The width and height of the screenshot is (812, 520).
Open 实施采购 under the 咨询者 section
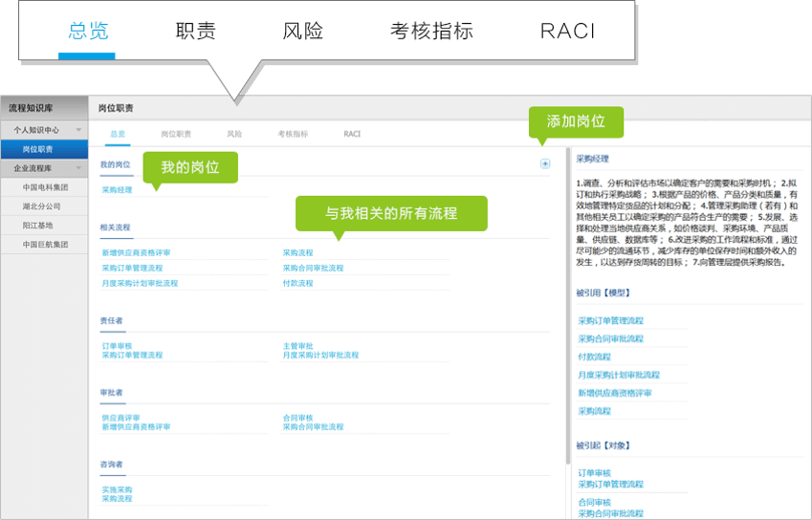[x=117, y=489]
